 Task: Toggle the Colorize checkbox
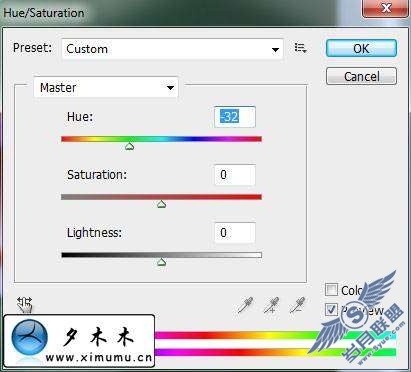pyautogui.click(x=331, y=290)
